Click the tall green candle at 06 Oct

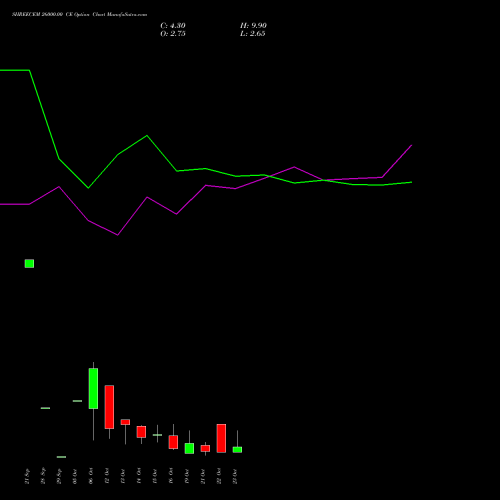click(x=93, y=388)
